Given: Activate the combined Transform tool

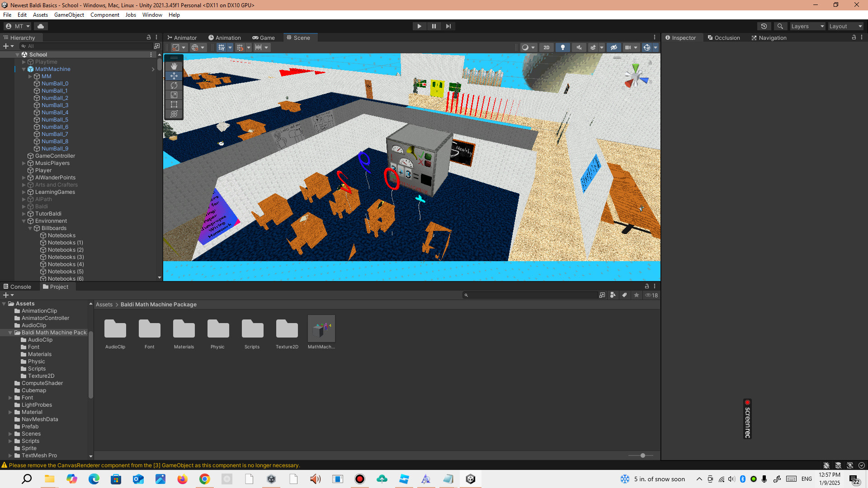Looking at the screenshot, I should tap(174, 114).
